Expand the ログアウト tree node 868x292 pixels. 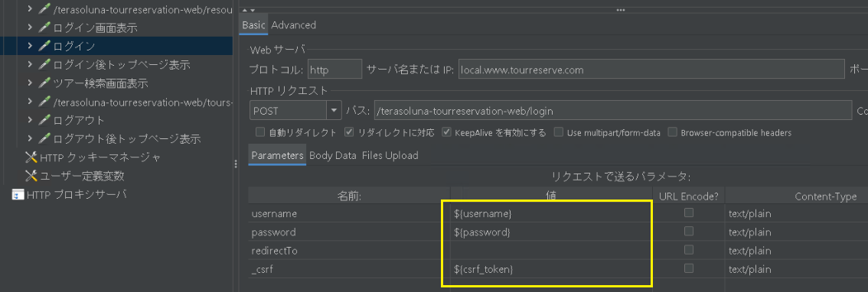pos(31,120)
